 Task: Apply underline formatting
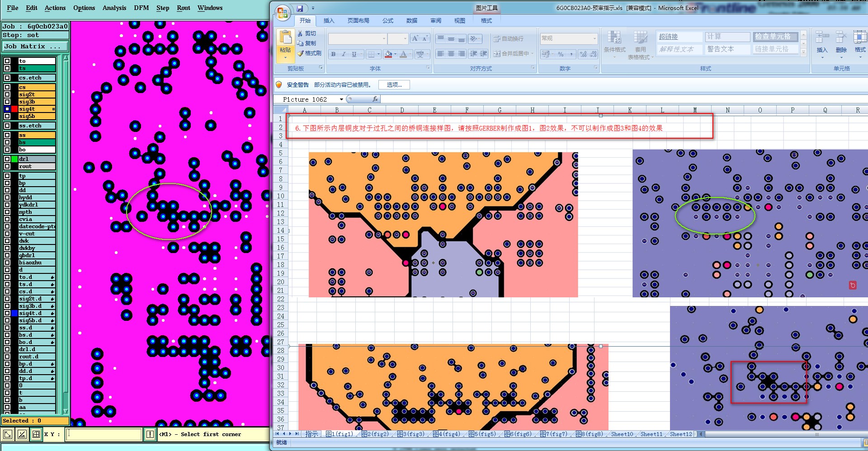click(354, 54)
